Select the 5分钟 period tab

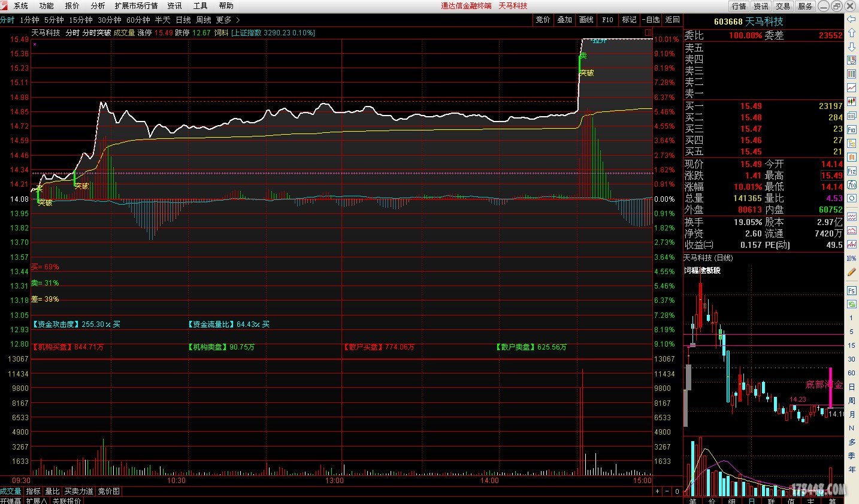click(x=54, y=20)
